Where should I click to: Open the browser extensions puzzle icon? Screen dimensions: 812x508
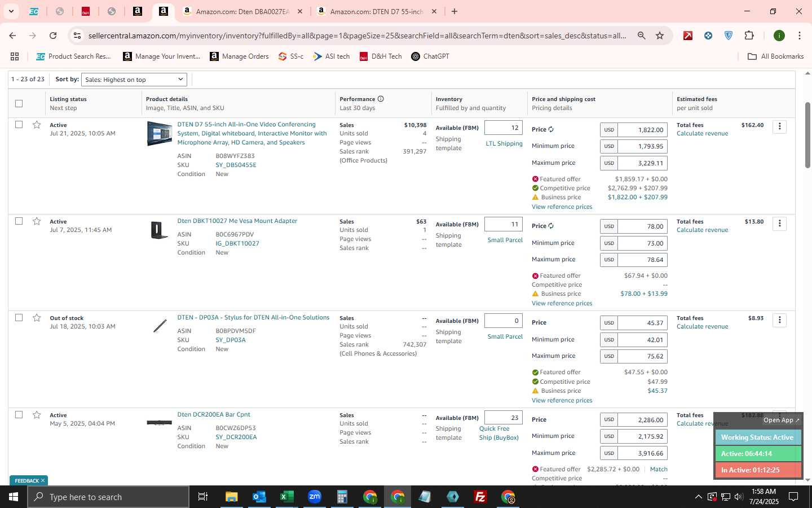tap(749, 36)
